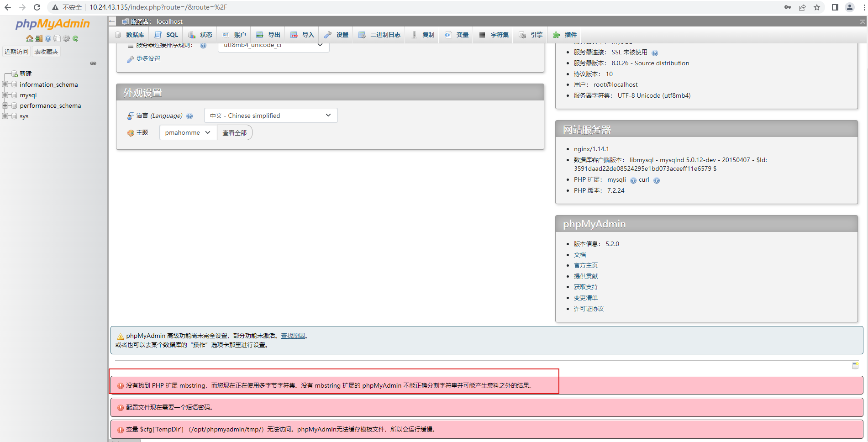Image resolution: width=868 pixels, height=442 pixels.
Task: Go back in browser history
Action: [8, 7]
